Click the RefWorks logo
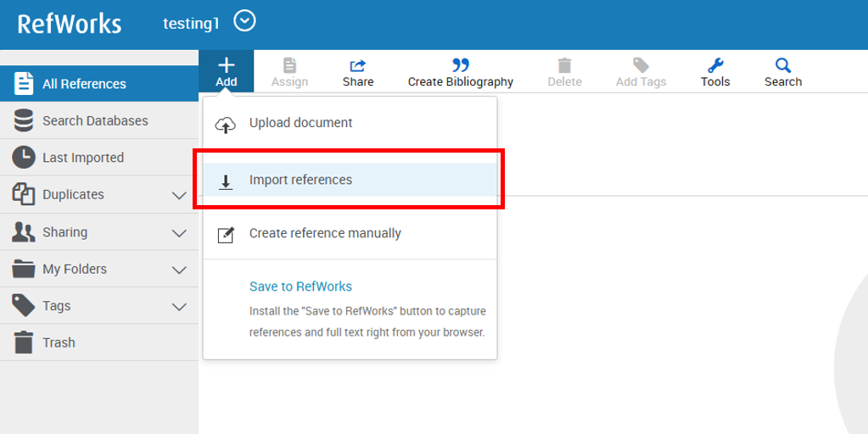Screen dimensions: 868x434 click(70, 23)
